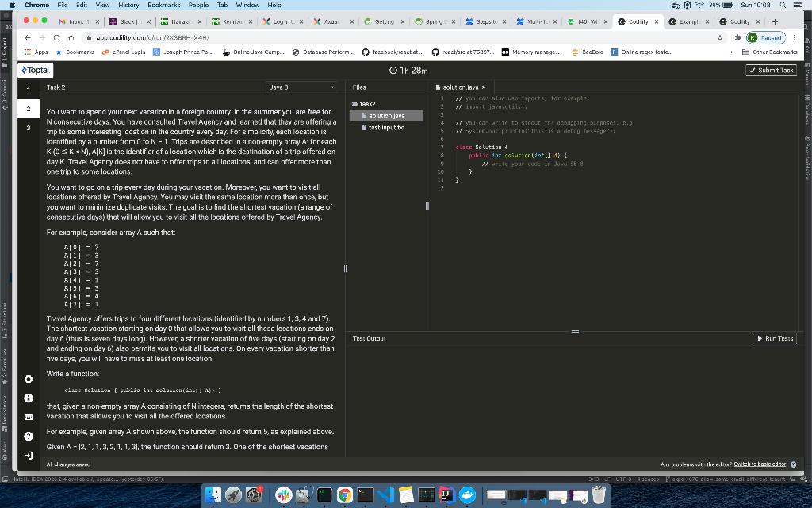Open the help question-mark icon
The image size is (812, 508).
28,434
